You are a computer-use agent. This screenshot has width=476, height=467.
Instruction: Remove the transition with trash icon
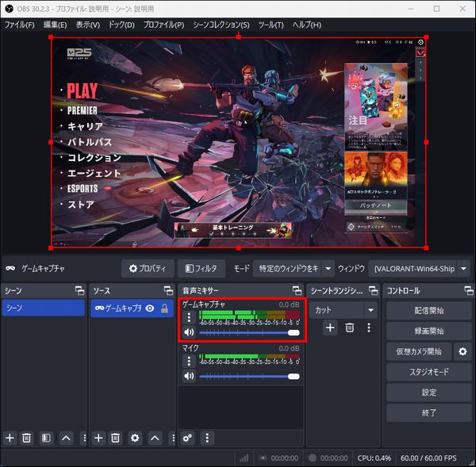click(350, 327)
